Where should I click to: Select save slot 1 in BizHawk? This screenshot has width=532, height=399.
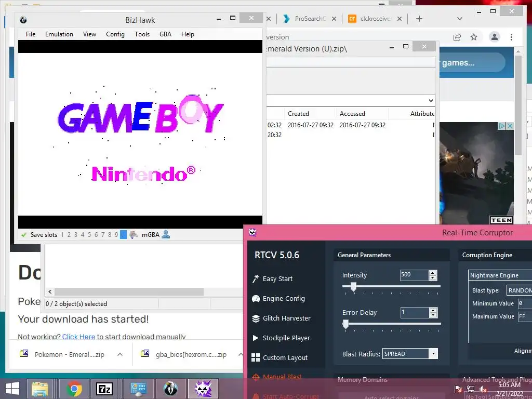click(x=62, y=235)
